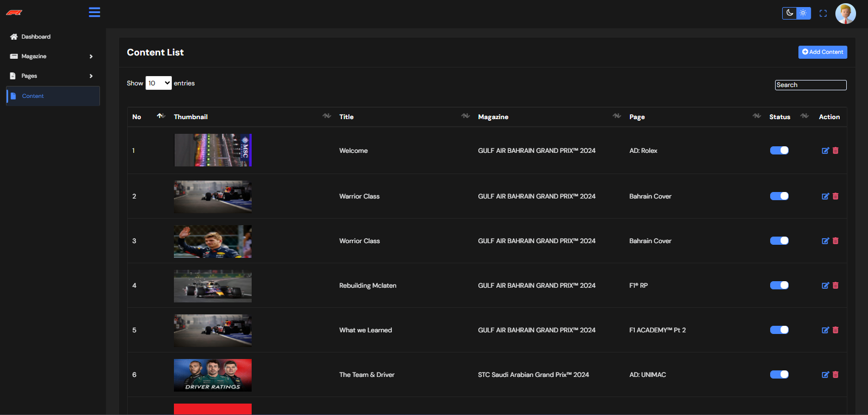
Task: Select 'F1 ACADEMY™ Pt 2' page cell
Action: pyautogui.click(x=658, y=330)
